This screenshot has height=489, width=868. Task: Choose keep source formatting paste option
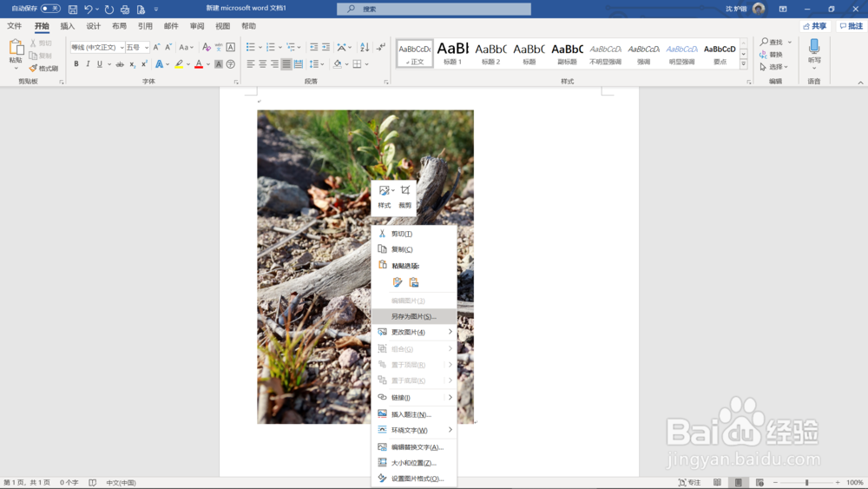click(x=398, y=282)
